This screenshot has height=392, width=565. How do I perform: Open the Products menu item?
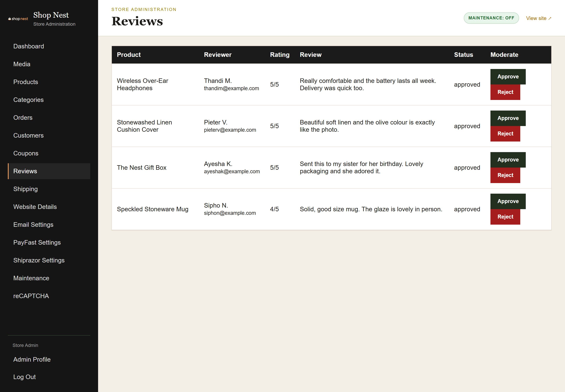[49, 82]
